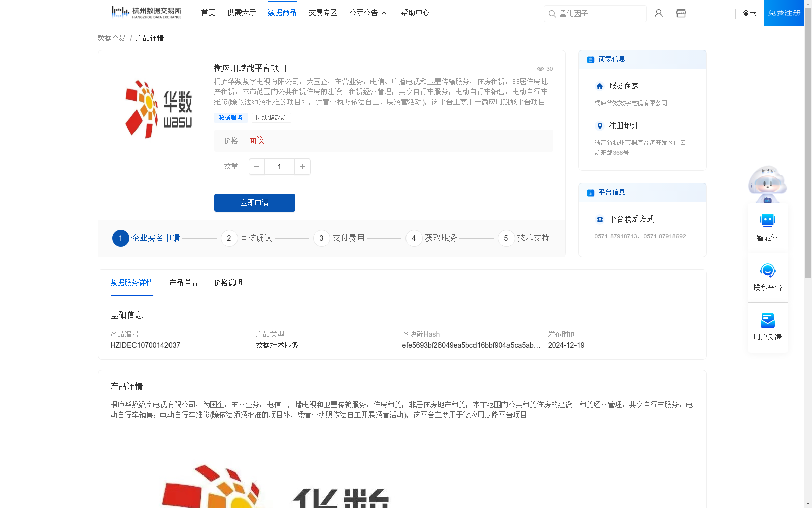Open 帮助中心 menu item
812x508 pixels.
tap(415, 13)
